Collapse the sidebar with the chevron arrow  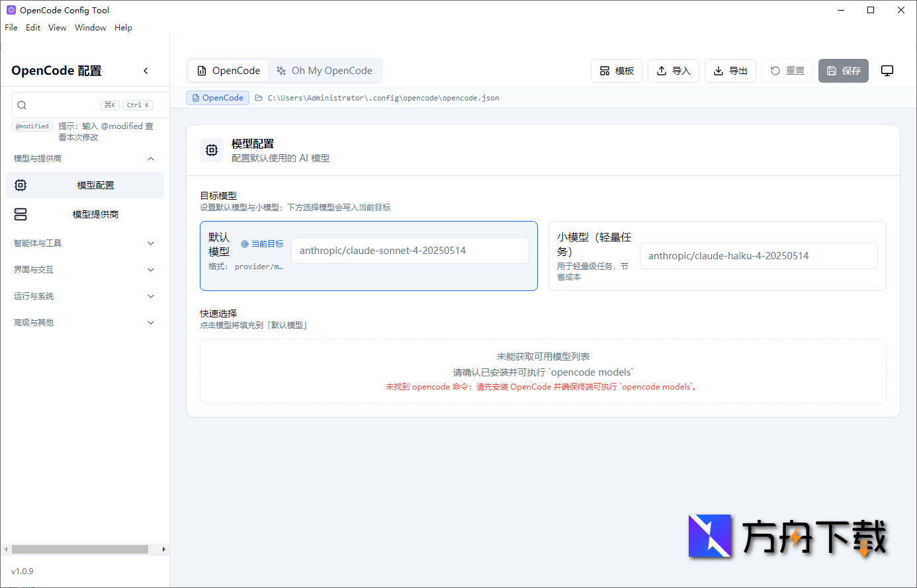[146, 70]
